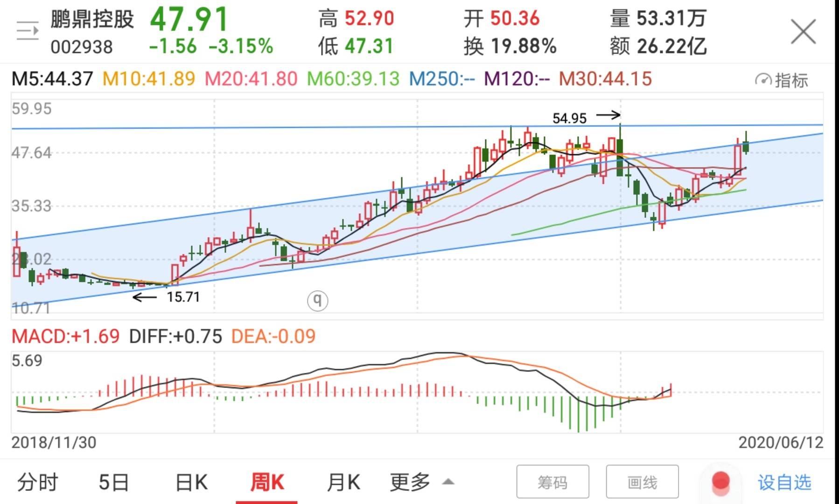Tap the 47.64 price axis label

coord(32,153)
